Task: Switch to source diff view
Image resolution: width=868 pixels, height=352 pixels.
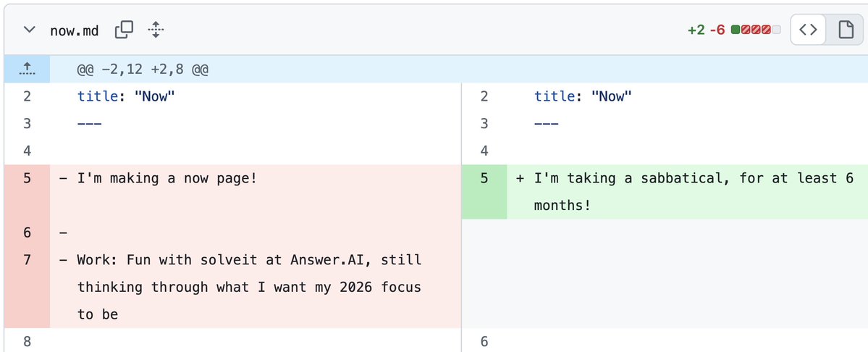Action: click(809, 30)
